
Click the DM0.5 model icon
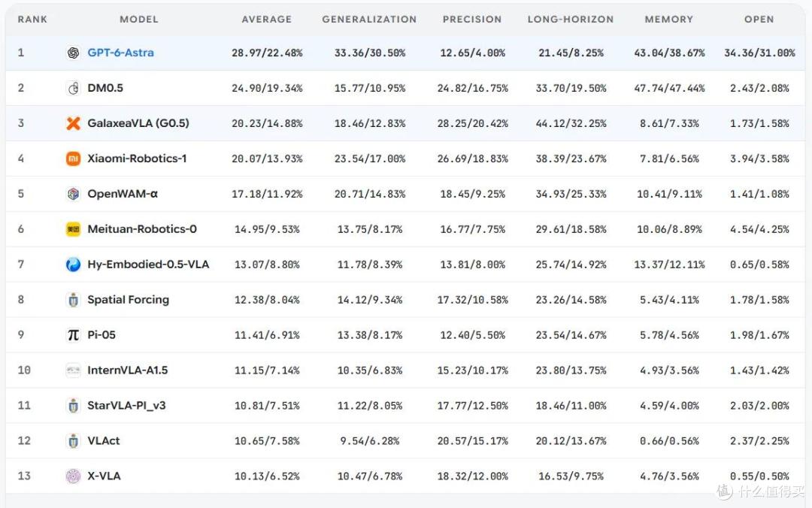(73, 88)
